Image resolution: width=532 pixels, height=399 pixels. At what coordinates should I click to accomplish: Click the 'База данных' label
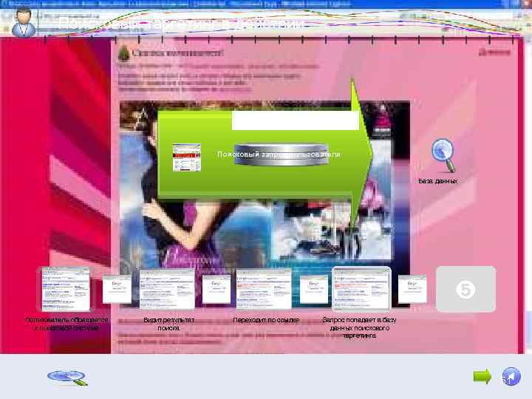tap(437, 181)
